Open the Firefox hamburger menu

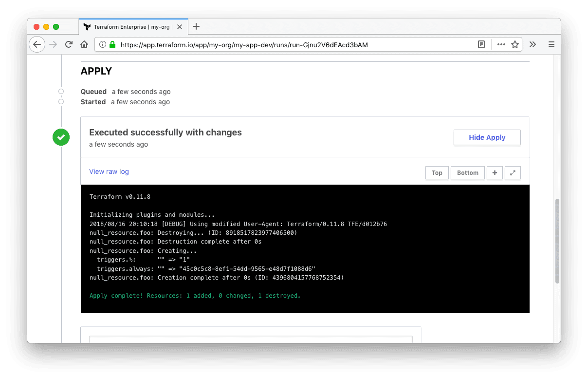tap(551, 44)
